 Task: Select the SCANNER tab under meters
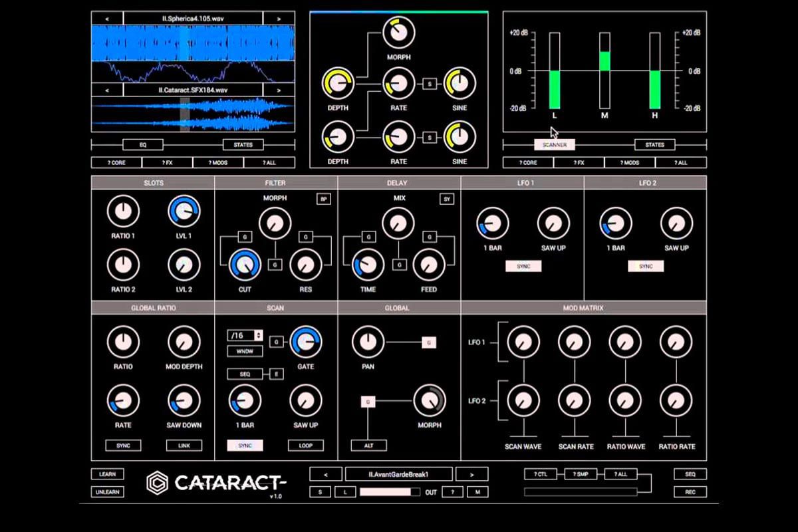click(555, 144)
